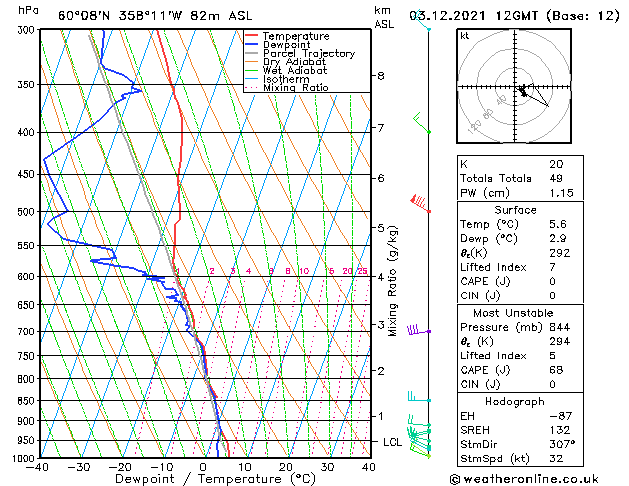Click the Most Unstable CAPE value 68
Image resolution: width=629 pixels, height=486 pixels.
click(x=556, y=370)
